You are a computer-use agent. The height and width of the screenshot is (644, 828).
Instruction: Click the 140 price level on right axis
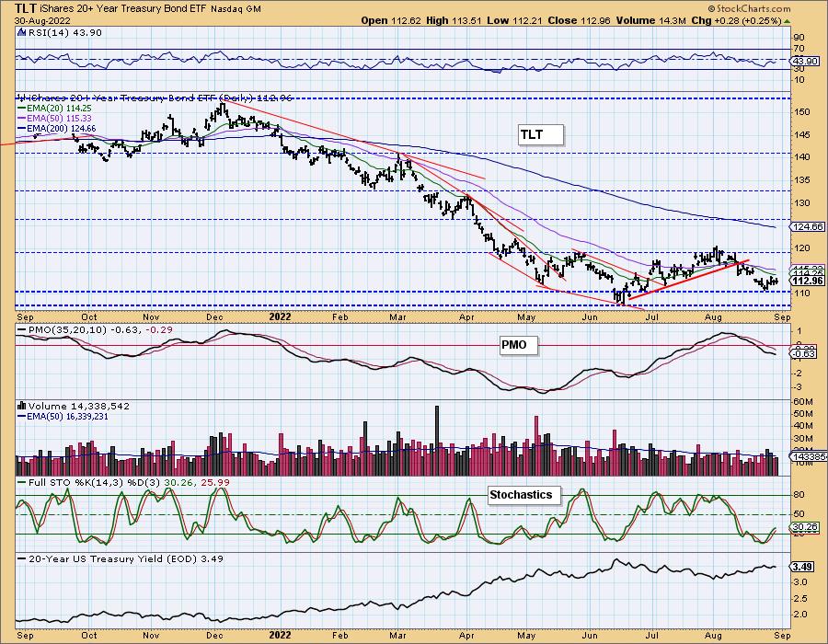pos(801,156)
